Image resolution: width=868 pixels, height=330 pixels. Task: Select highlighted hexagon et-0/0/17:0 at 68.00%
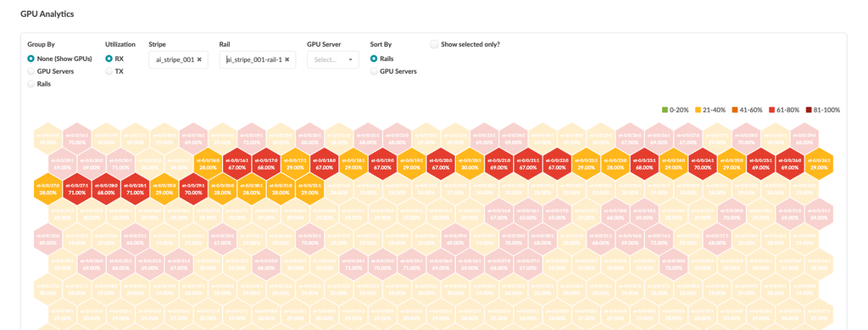pos(266,164)
